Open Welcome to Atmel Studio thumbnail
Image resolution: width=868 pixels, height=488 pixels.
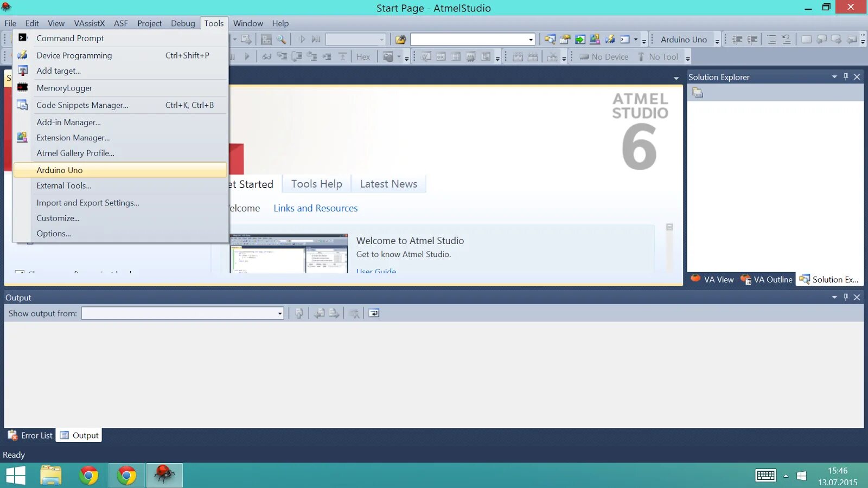(x=289, y=253)
